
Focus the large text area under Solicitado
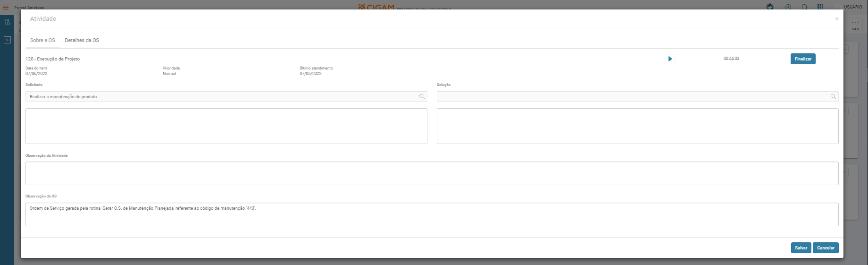pyautogui.click(x=226, y=126)
